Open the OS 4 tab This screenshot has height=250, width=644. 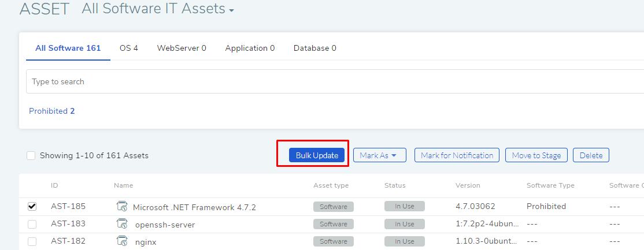tap(129, 48)
